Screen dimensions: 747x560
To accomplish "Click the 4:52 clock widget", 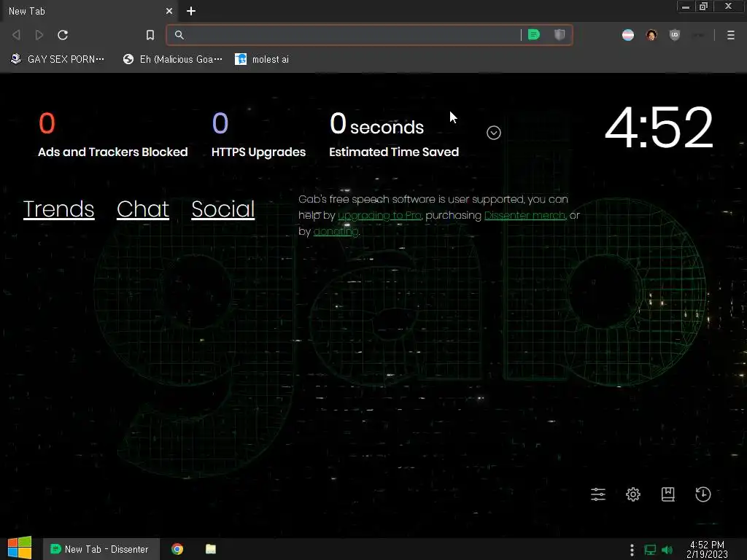I will [x=659, y=127].
